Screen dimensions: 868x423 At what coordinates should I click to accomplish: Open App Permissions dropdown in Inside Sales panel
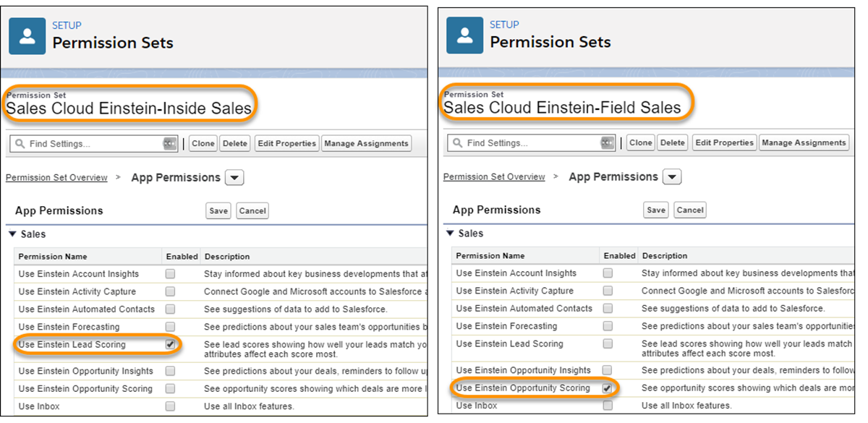(235, 178)
